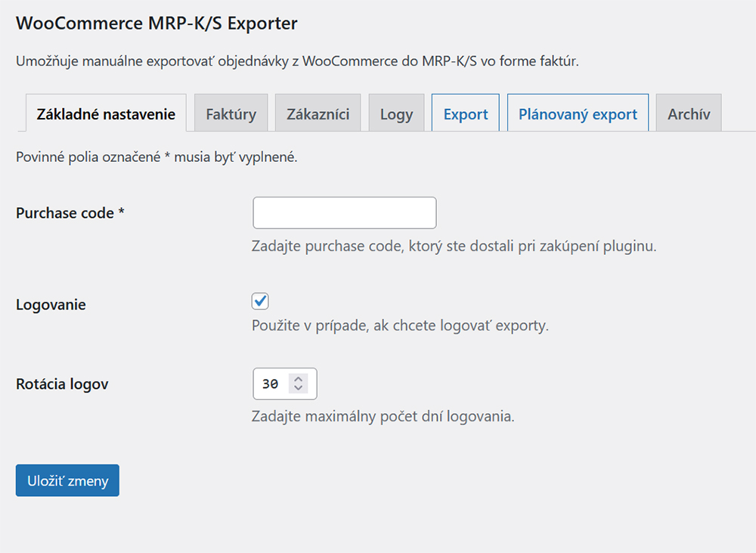Screen dimensions: 756x553
Task: Click hint 'Použite v prípade, ak chcete logovať exporty.'
Action: (400, 325)
